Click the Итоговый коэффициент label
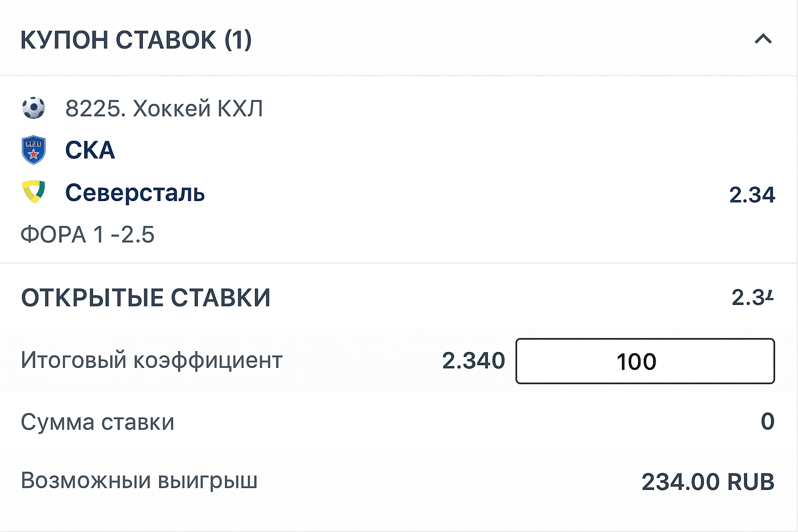798x532 pixels. [x=152, y=360]
